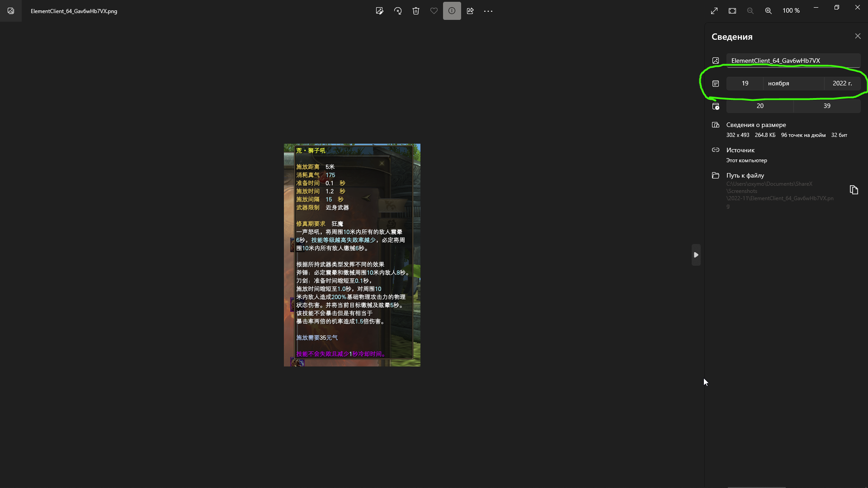
Task: Add the image to favorites via the heart icon
Action: coord(434,11)
